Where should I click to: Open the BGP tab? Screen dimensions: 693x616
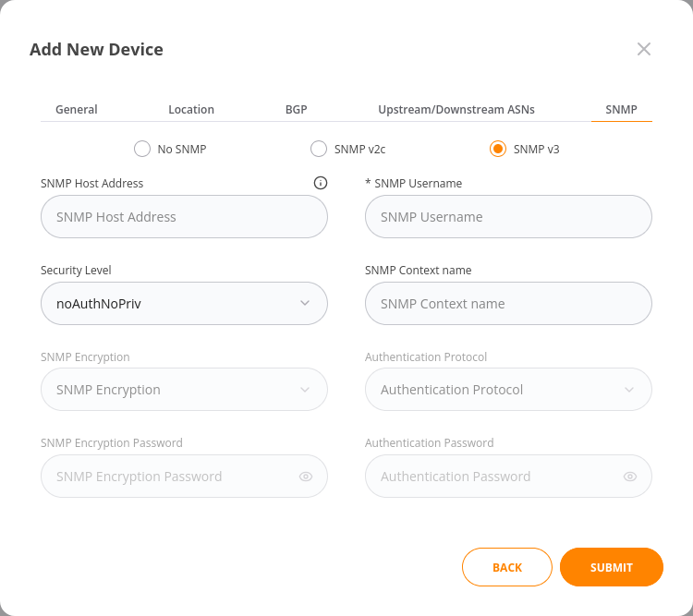pyautogui.click(x=296, y=109)
